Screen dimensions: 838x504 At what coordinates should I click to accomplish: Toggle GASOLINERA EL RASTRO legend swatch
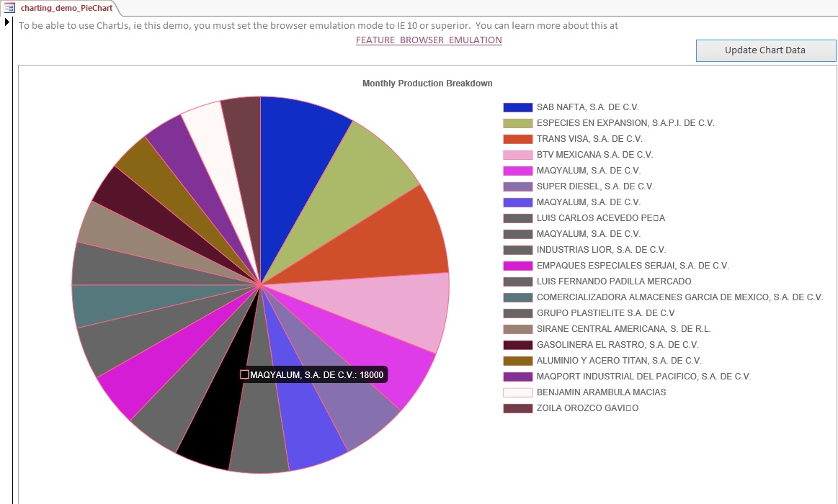point(518,345)
